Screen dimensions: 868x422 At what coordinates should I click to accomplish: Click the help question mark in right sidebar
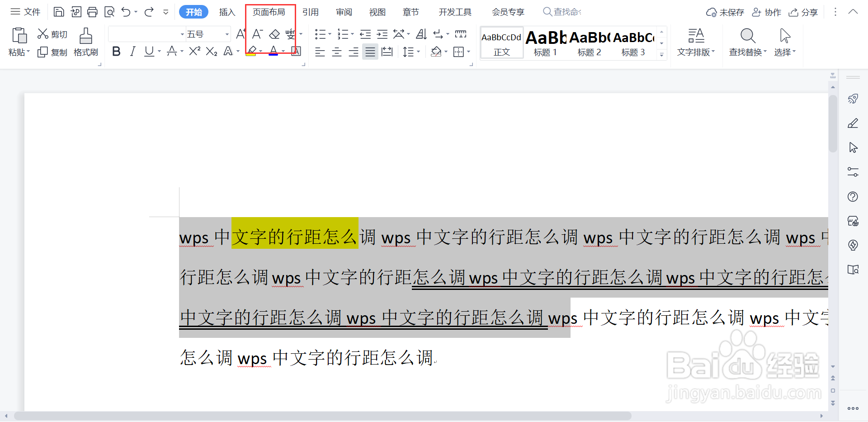(x=853, y=196)
